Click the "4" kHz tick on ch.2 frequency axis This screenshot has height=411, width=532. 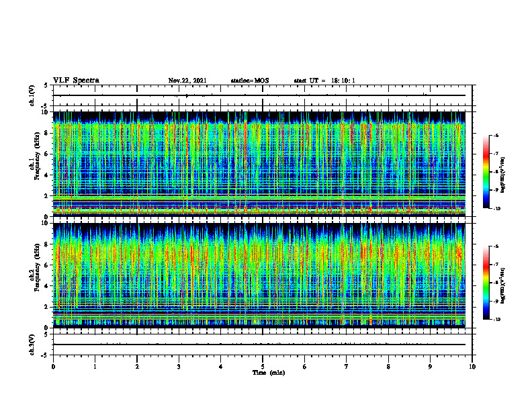46,286
